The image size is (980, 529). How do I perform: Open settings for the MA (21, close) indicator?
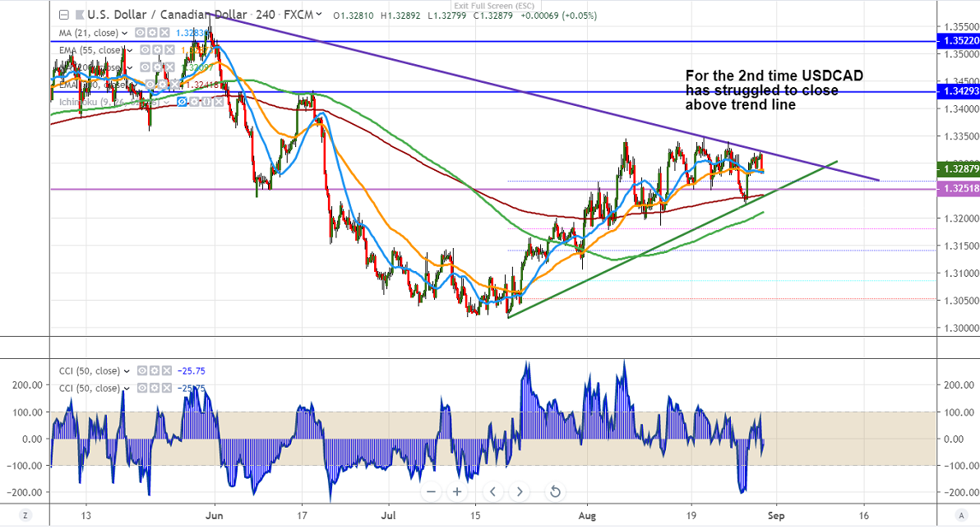click(152, 33)
